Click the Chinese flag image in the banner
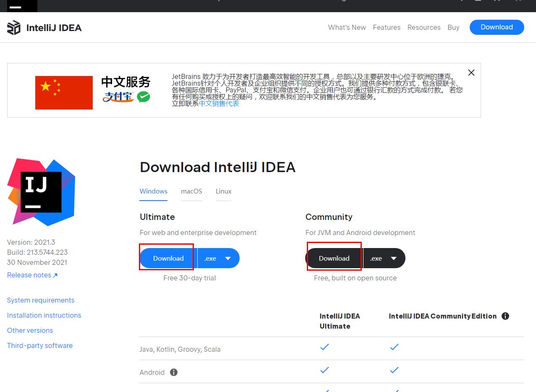The image size is (536, 392). [63, 92]
